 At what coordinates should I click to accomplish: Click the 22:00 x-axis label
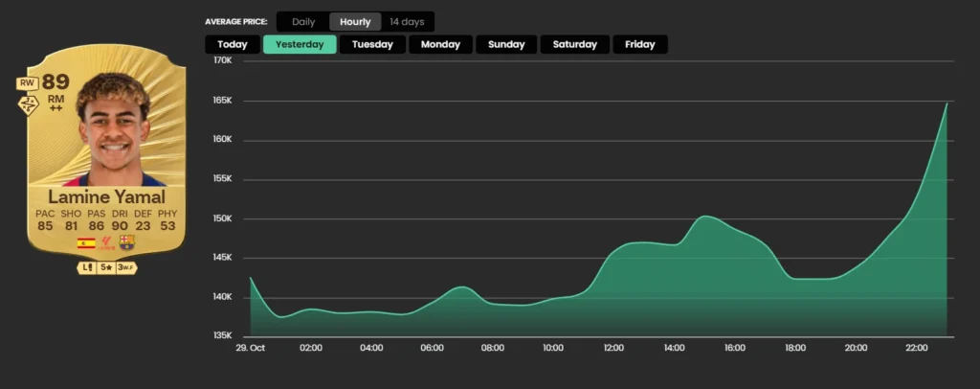pyautogui.click(x=916, y=348)
